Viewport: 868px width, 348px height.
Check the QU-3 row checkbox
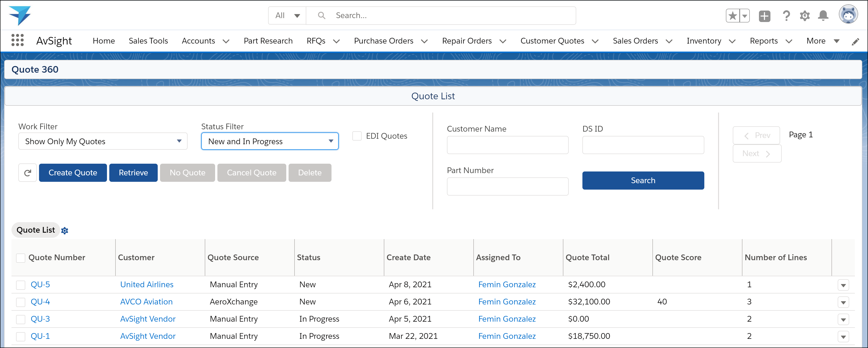pos(21,319)
